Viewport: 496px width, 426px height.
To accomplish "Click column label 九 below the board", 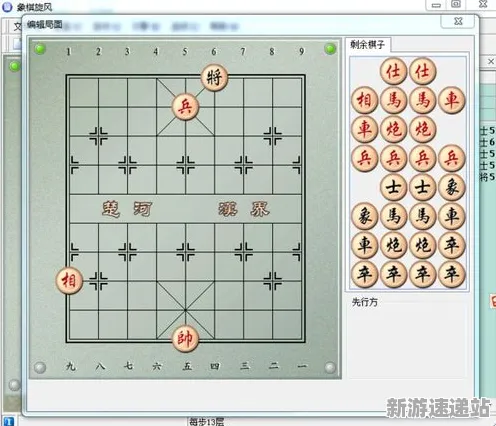I will click(x=71, y=366).
